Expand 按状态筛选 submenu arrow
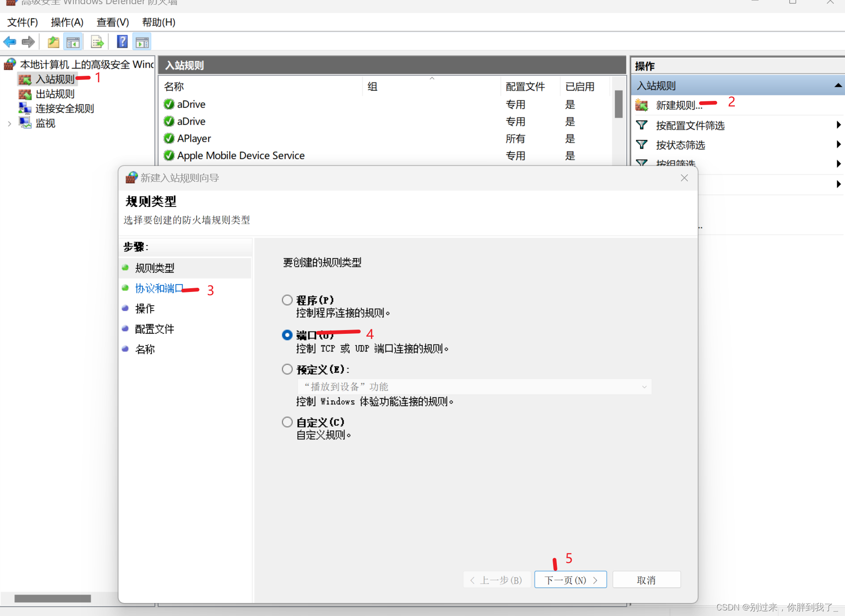This screenshot has height=616, width=845. [838, 144]
